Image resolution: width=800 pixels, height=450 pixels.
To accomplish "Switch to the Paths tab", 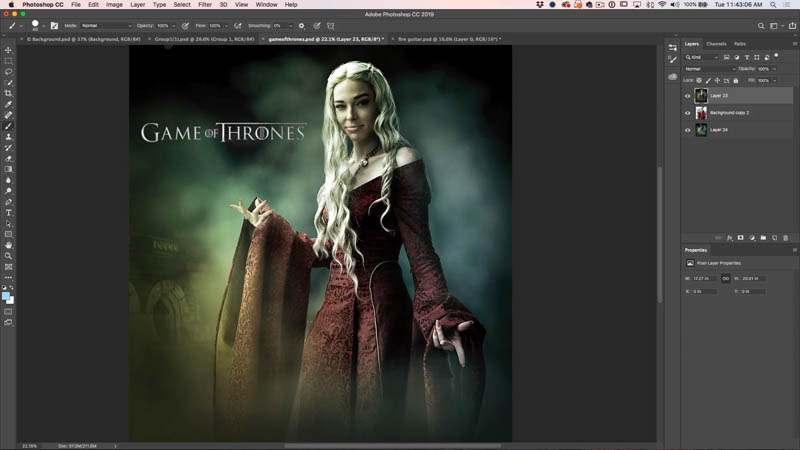I will [740, 44].
